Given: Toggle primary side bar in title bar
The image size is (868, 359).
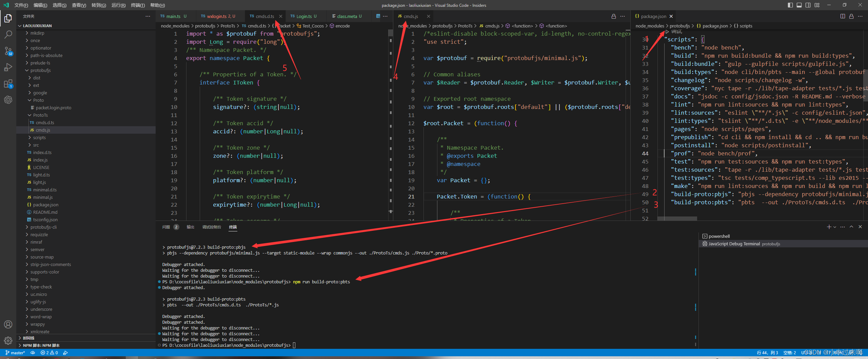Looking at the screenshot, I should tap(790, 5).
